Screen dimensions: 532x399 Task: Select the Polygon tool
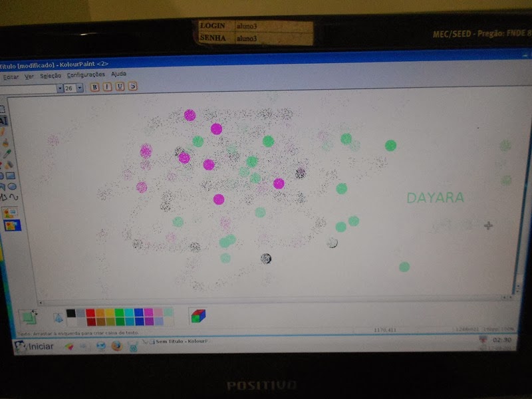point(2,186)
